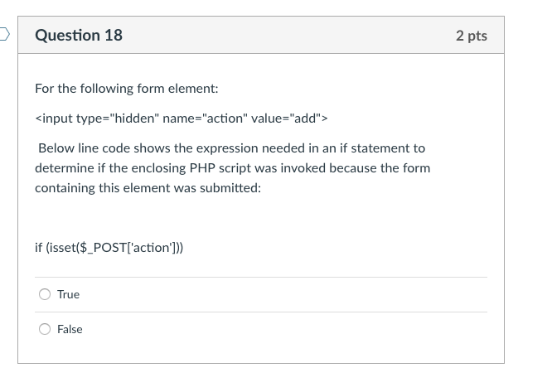The width and height of the screenshot is (552, 392).
Task: Click $_POST['action'] in the code line
Action: pos(127,247)
